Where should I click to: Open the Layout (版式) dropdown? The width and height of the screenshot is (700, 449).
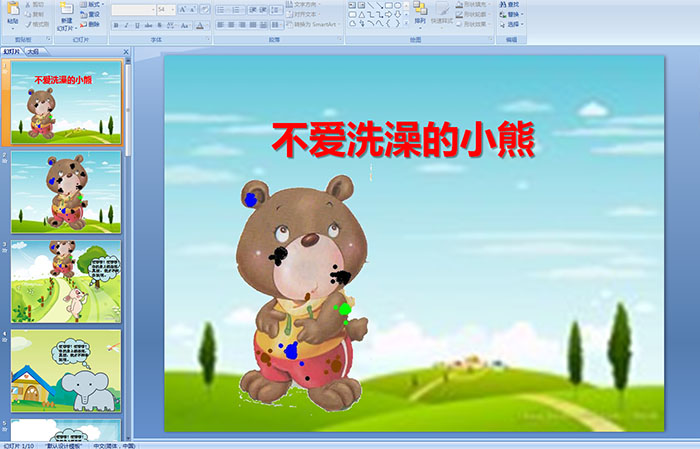(x=92, y=4)
